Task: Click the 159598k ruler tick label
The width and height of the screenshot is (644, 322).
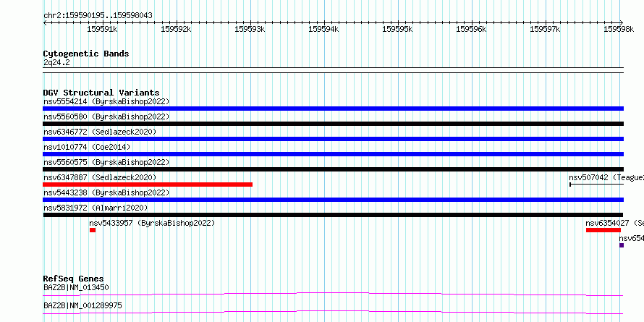Action: [x=619, y=29]
